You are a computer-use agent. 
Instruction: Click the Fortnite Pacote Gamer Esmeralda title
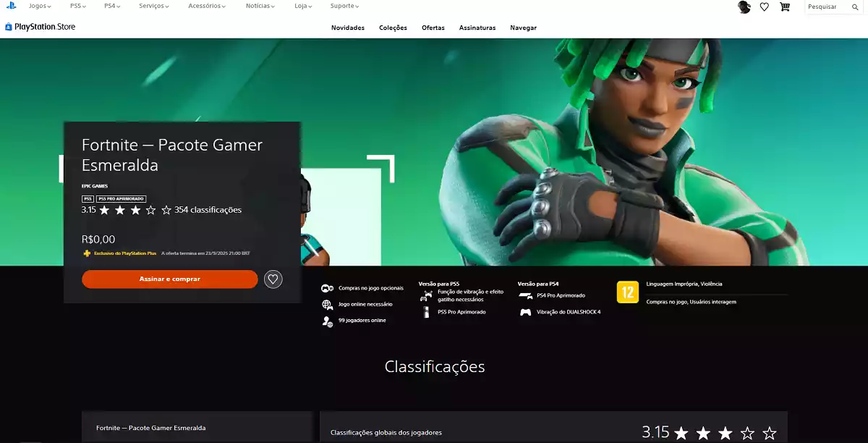click(172, 155)
